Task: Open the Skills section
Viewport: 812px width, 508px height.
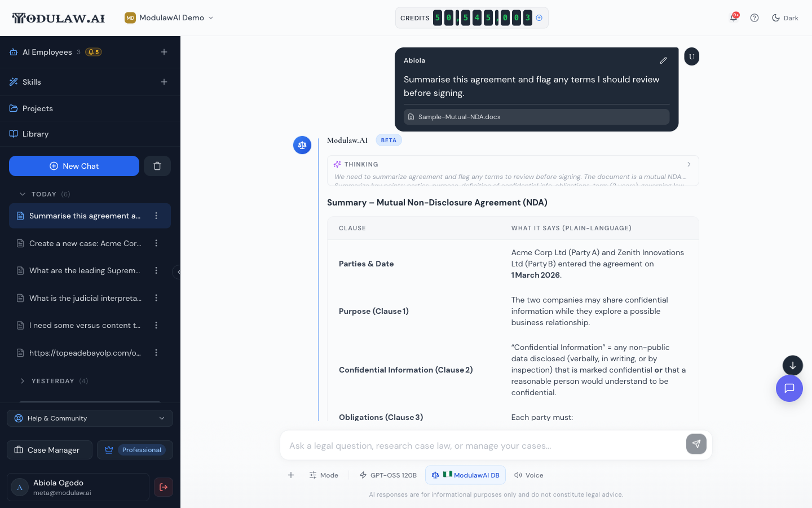Action: pos(32,82)
